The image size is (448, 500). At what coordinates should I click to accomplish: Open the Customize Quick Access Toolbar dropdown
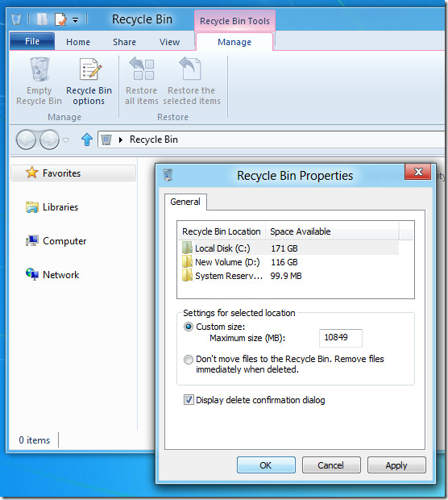(x=75, y=20)
